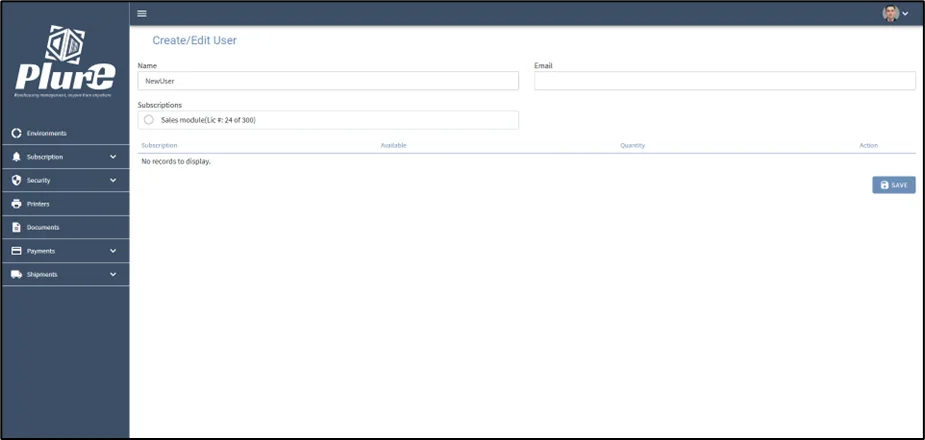The image size is (925, 440).
Task: Click the Subscription bell icon
Action: tap(17, 157)
